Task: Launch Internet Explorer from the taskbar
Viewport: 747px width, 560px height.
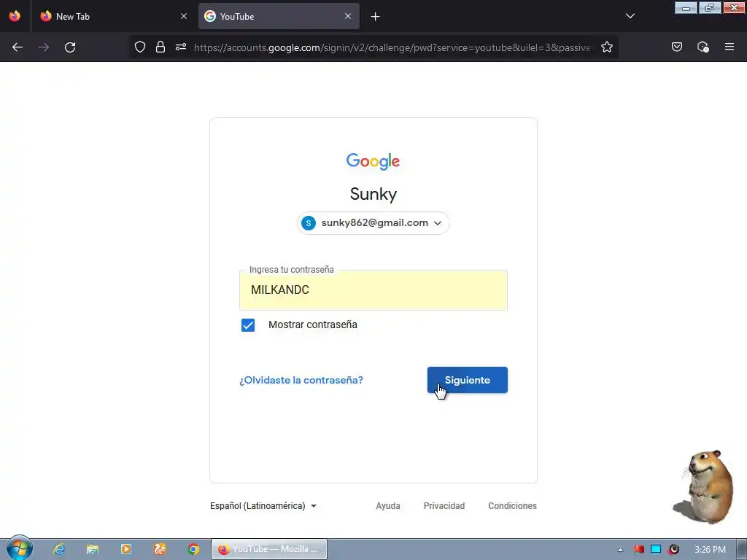Action: pyautogui.click(x=58, y=549)
